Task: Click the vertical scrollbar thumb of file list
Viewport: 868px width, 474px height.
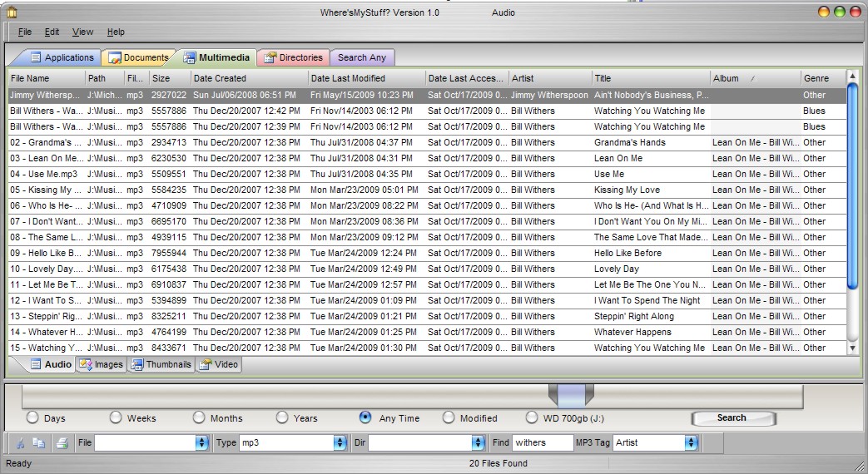Action: [852, 185]
